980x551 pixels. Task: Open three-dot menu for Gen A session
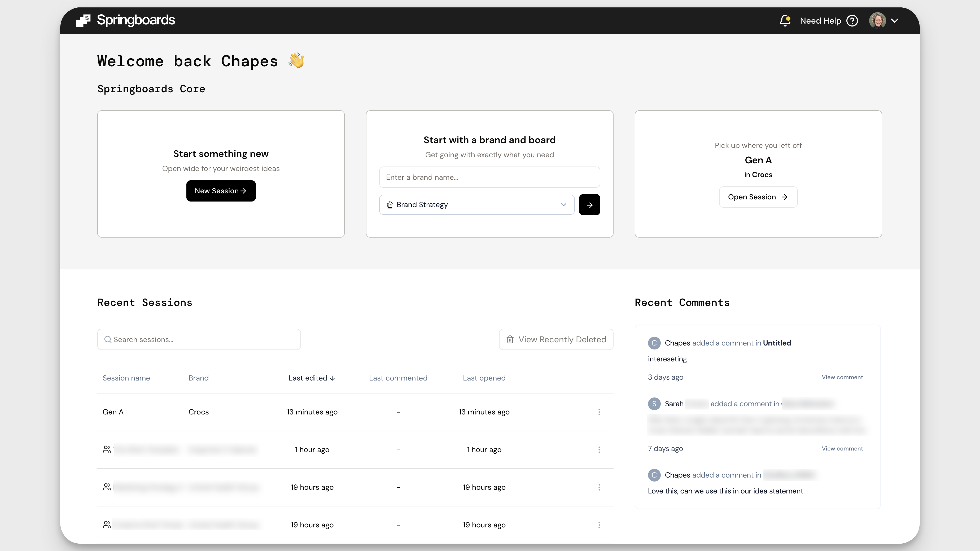coord(599,412)
